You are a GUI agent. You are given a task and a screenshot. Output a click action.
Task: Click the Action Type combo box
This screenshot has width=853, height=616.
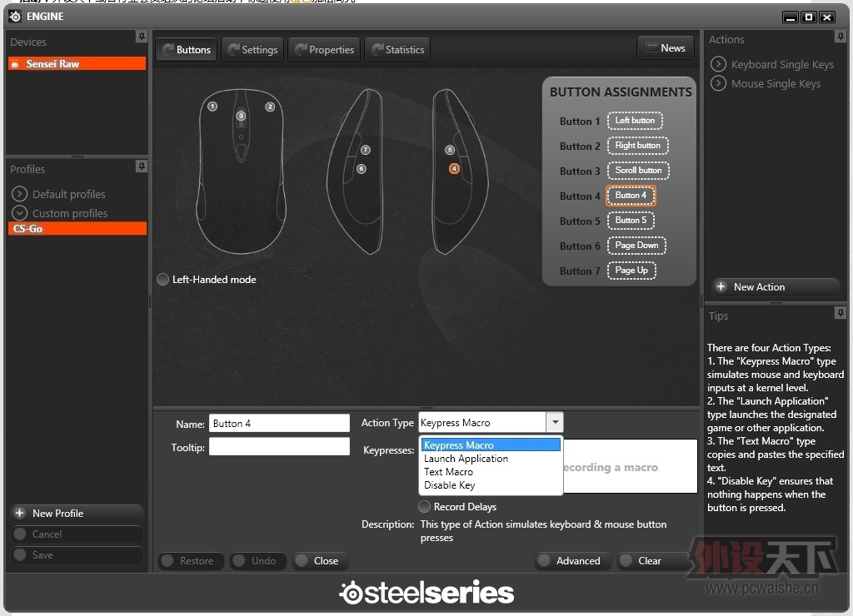click(491, 422)
